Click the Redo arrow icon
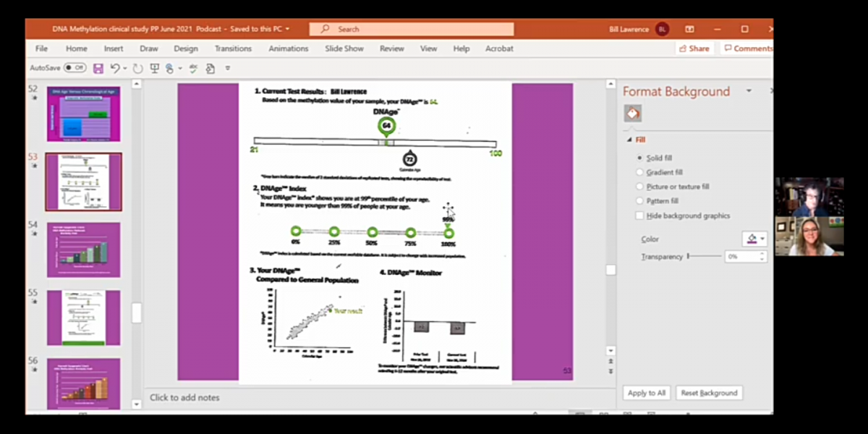868x434 pixels. coord(137,68)
